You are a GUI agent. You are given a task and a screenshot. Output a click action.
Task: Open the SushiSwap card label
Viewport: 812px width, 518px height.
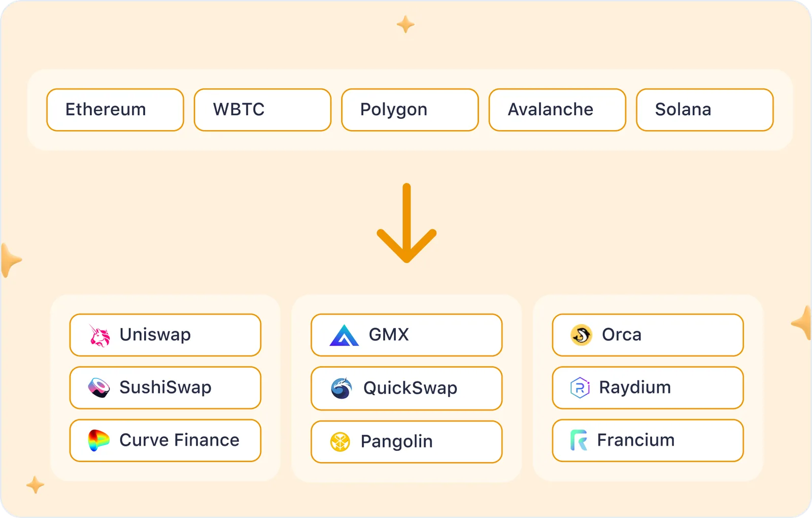tap(165, 387)
